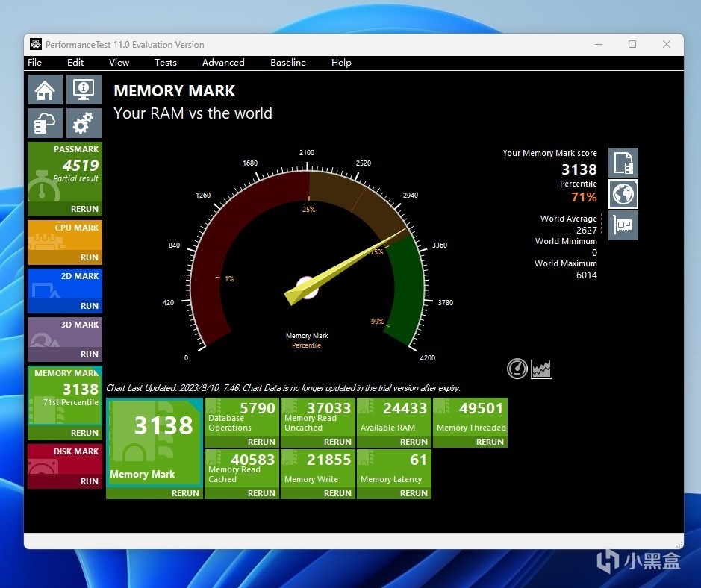The height and width of the screenshot is (588, 701).
Task: Open the world globe comparison icon
Action: (623, 194)
